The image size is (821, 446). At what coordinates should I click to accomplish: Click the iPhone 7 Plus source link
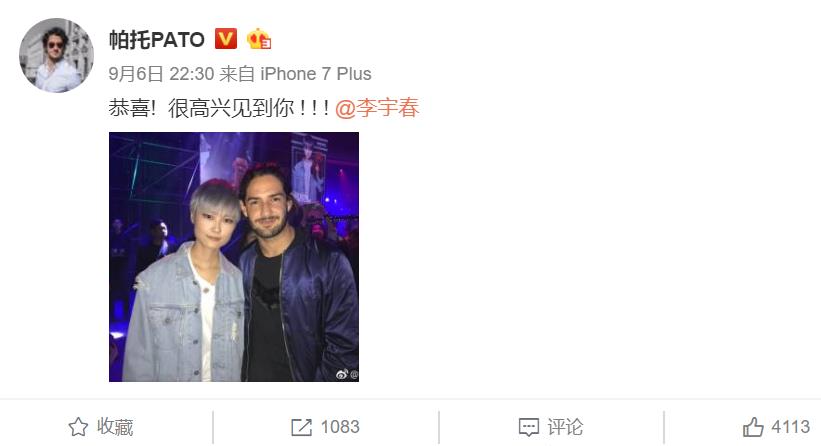coord(316,74)
